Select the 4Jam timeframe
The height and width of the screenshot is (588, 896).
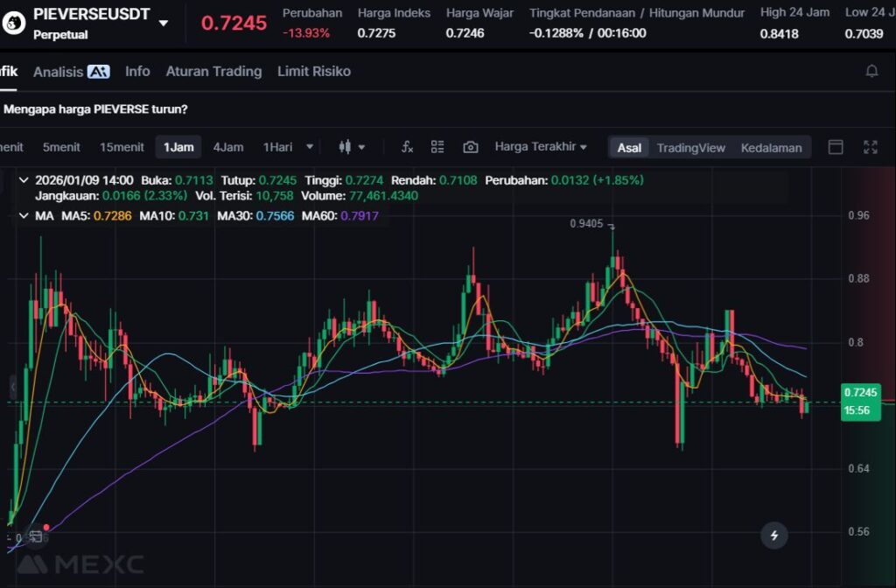(x=228, y=147)
